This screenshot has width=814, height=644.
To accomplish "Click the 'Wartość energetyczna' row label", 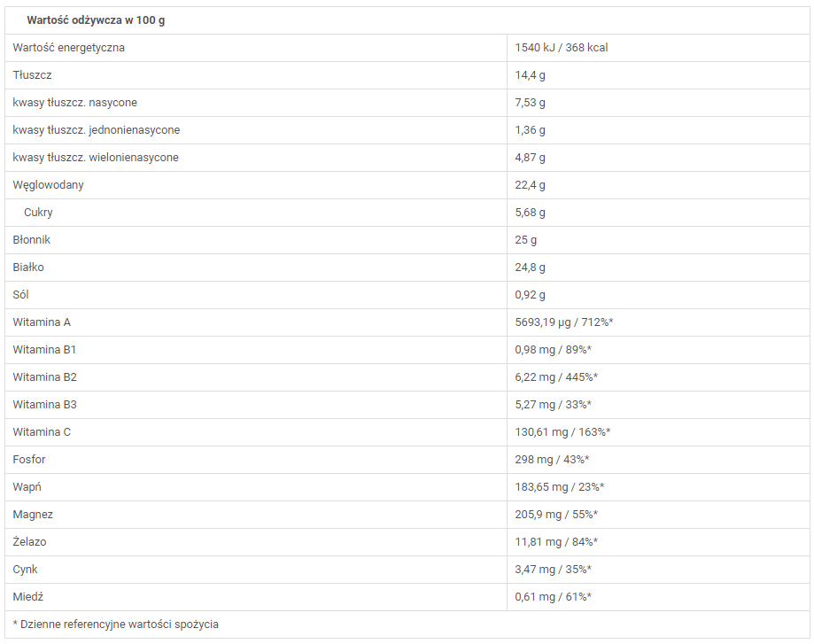I will [68, 48].
